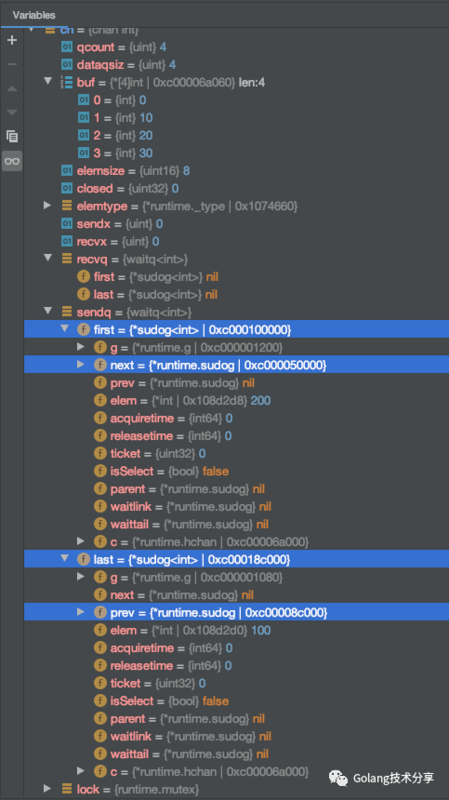Click the move watch down arrow

[12, 112]
